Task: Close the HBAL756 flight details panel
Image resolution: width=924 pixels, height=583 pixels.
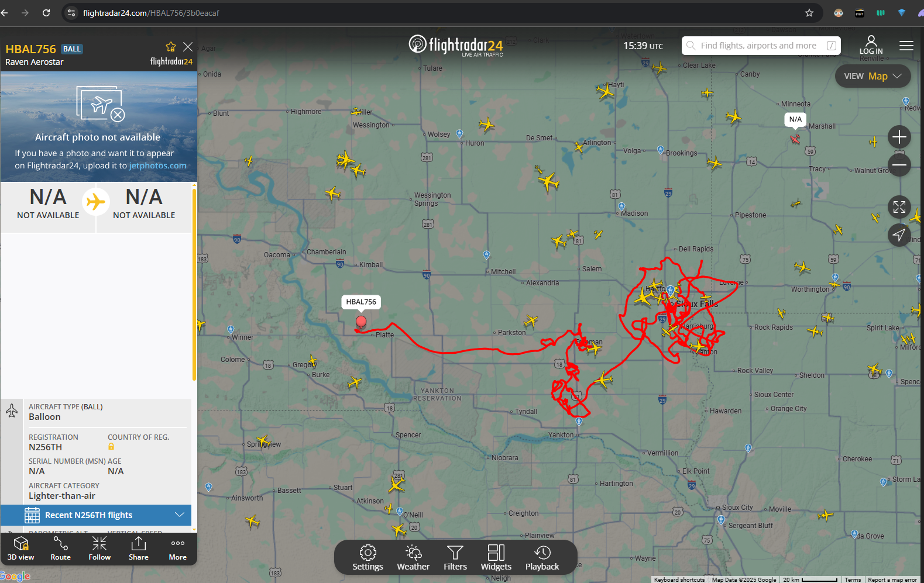Action: pyautogui.click(x=188, y=47)
